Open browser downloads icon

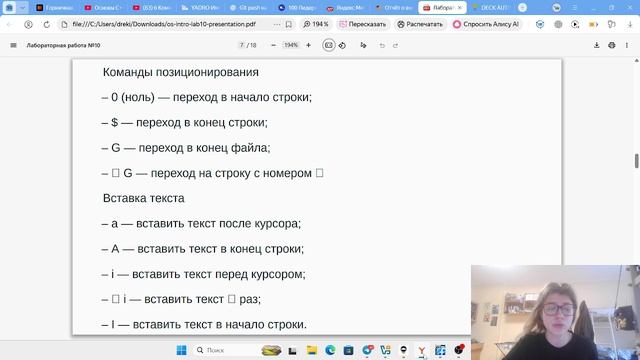630,24
